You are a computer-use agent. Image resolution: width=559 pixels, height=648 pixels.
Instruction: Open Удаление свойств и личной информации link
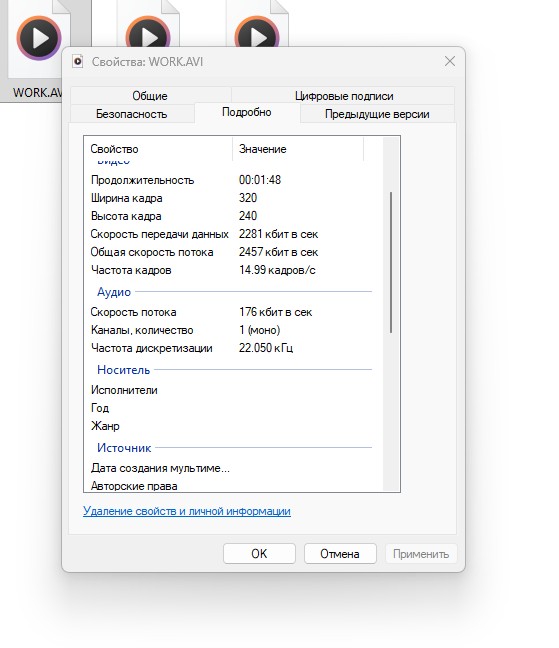click(187, 511)
